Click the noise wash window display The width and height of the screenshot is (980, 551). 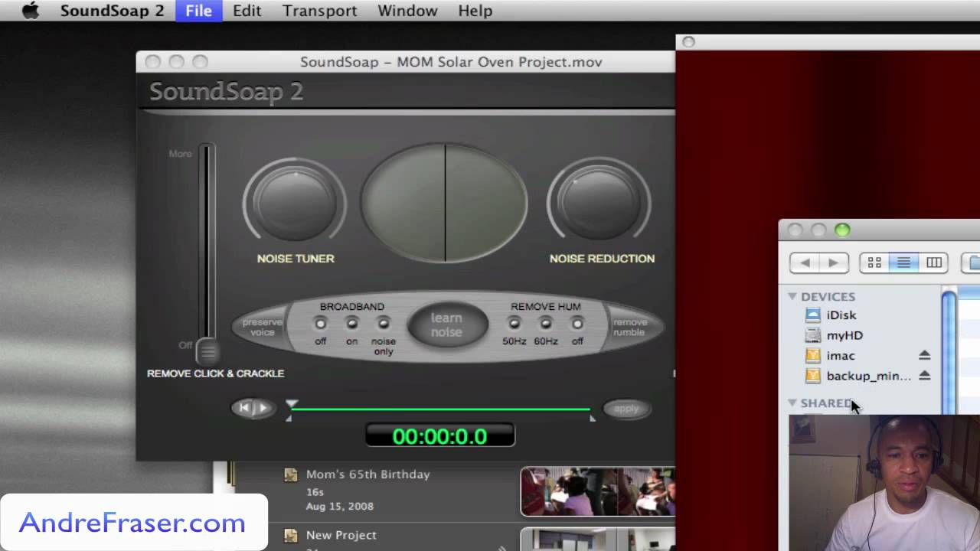[445, 203]
